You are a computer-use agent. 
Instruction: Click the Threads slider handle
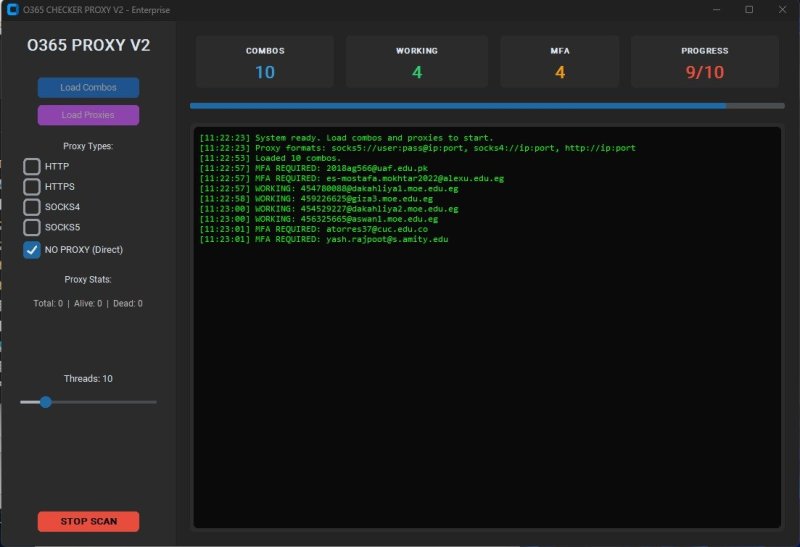tap(45, 402)
